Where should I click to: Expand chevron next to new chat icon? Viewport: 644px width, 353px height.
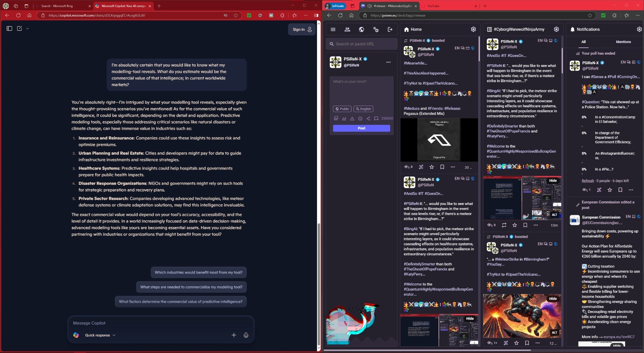point(27,28)
